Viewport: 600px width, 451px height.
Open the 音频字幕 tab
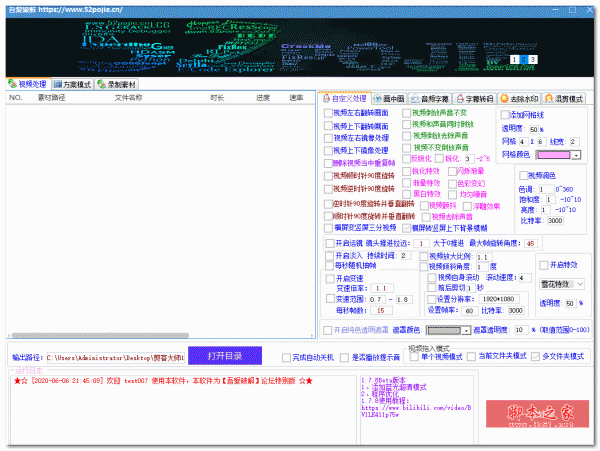click(x=430, y=99)
